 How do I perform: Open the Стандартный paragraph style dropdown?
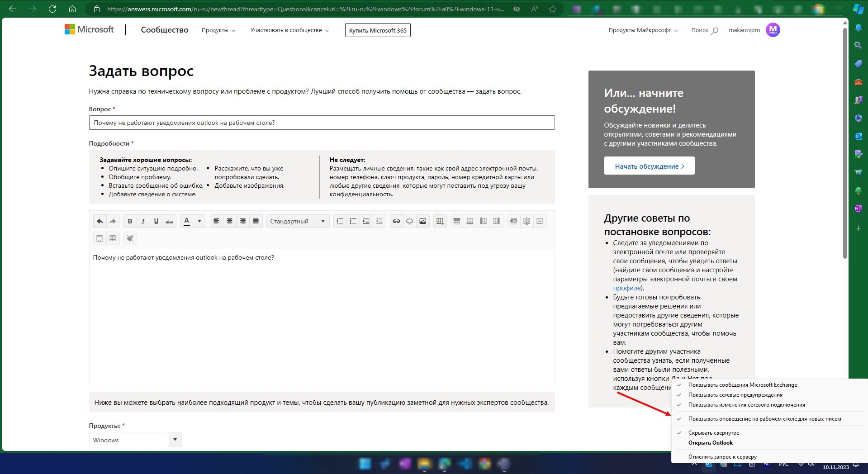click(298, 221)
